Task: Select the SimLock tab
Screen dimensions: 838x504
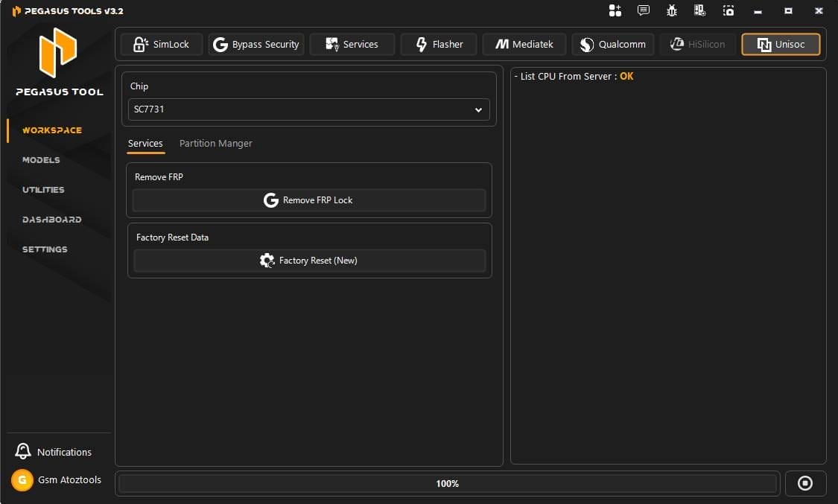Action: pos(161,44)
